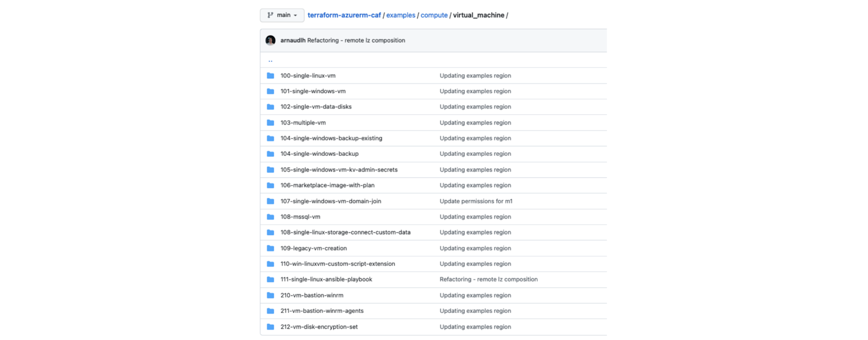
Task: Click the folder icon beside 103-multiple-vm
Action: tap(270, 122)
